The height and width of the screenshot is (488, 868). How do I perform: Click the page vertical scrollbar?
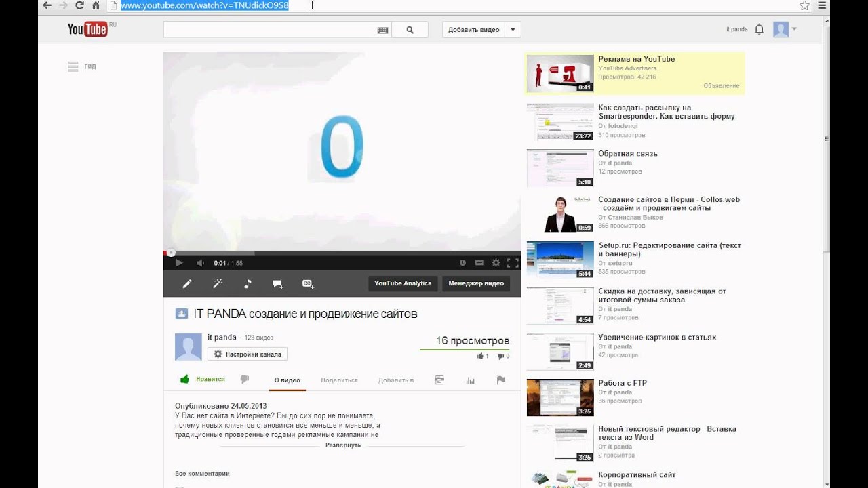[x=826, y=139]
